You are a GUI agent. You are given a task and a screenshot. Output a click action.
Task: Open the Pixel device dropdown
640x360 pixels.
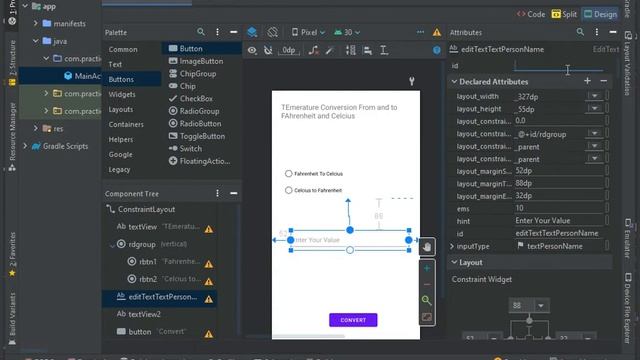click(308, 32)
